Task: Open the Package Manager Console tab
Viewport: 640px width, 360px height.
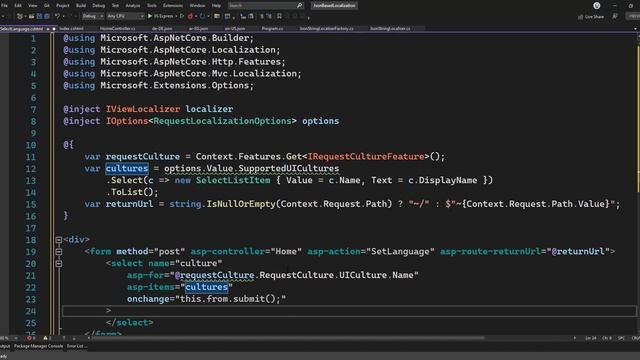Action: (38, 346)
